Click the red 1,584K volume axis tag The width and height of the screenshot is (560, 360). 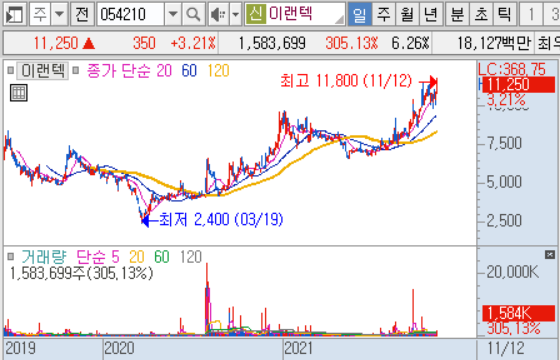[x=519, y=313]
